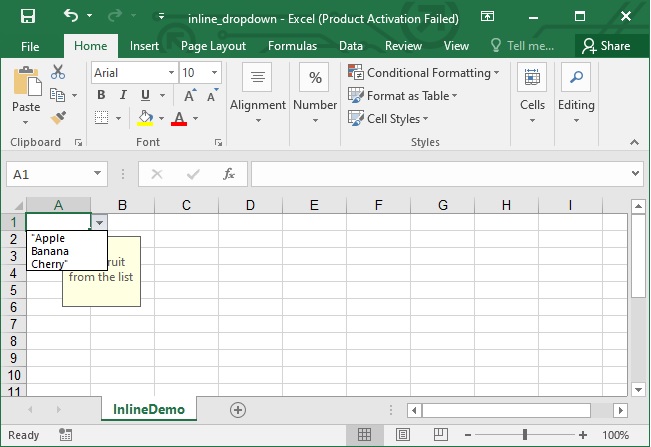Click inside the formula bar input
Screen dimensions: 651x447
(x=440, y=174)
